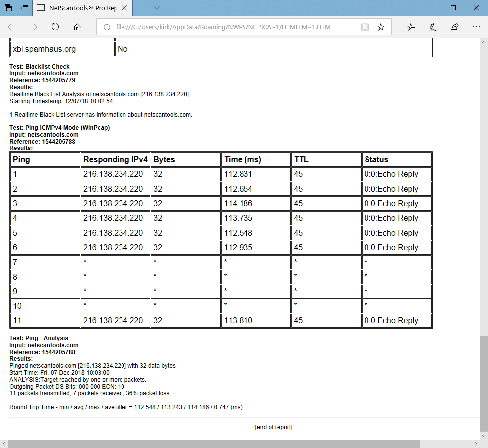Click the browser Forward arrow

point(33,27)
